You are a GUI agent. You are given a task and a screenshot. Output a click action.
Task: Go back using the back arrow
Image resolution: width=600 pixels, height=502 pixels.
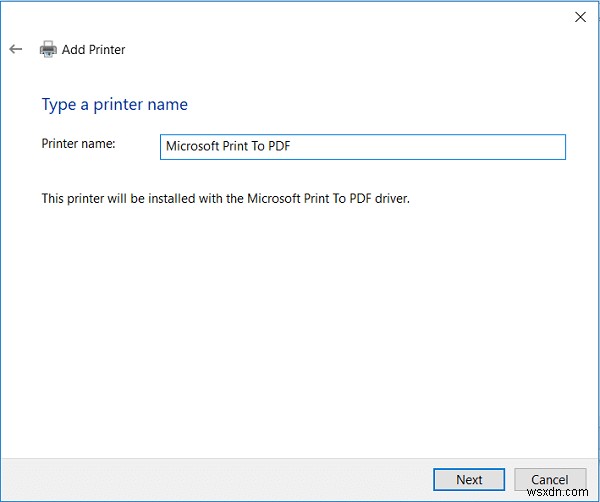coord(16,49)
